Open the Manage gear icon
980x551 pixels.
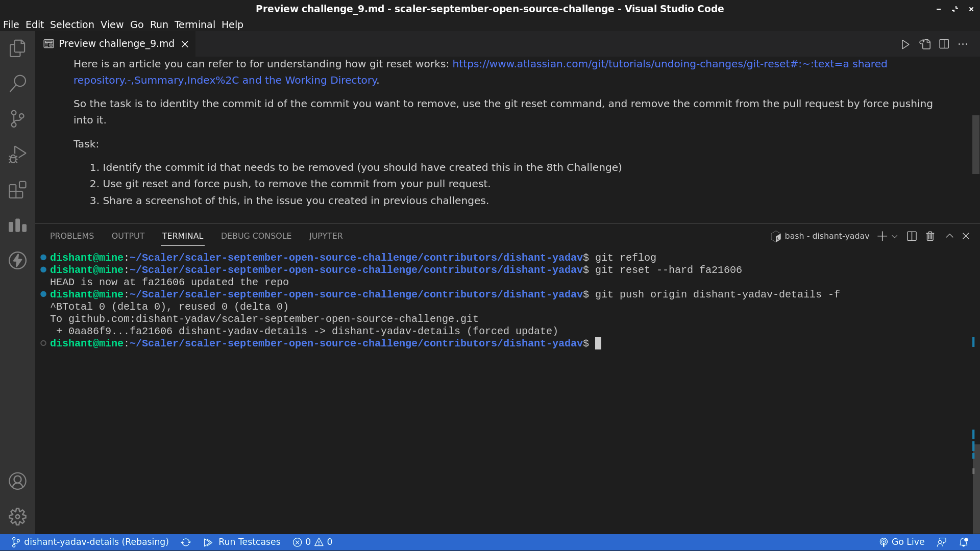point(17,516)
